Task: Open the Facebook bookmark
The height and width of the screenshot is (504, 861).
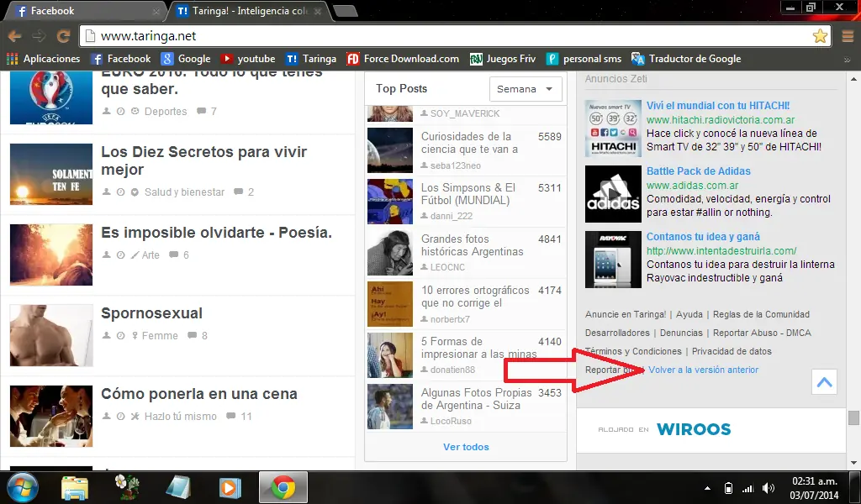Action: pyautogui.click(x=120, y=59)
